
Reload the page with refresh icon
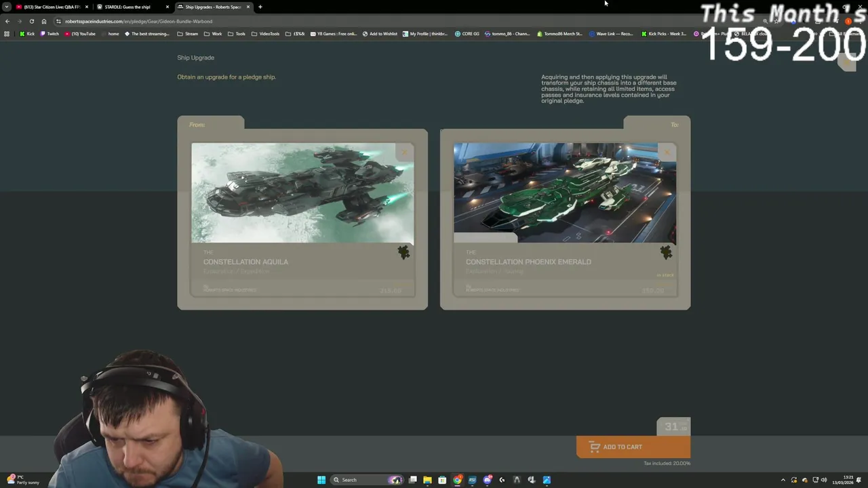point(31,21)
